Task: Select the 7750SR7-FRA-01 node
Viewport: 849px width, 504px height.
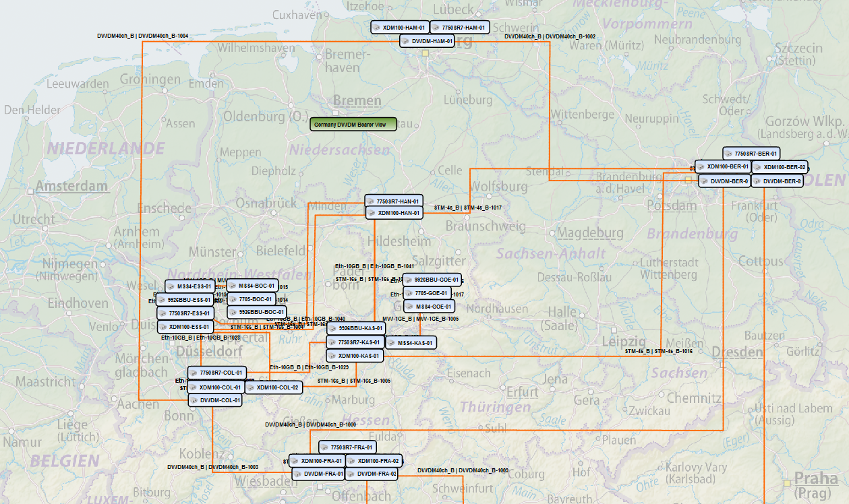Action: [x=347, y=447]
